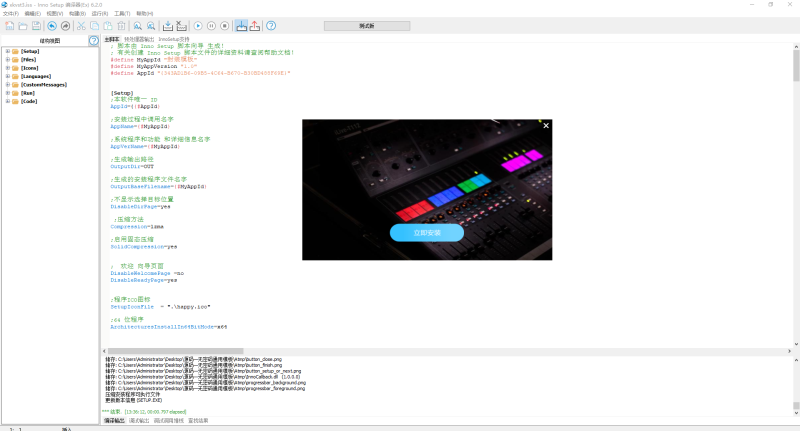
Task: Click the 'OutputDir=OUT' code line
Action: tap(132, 166)
